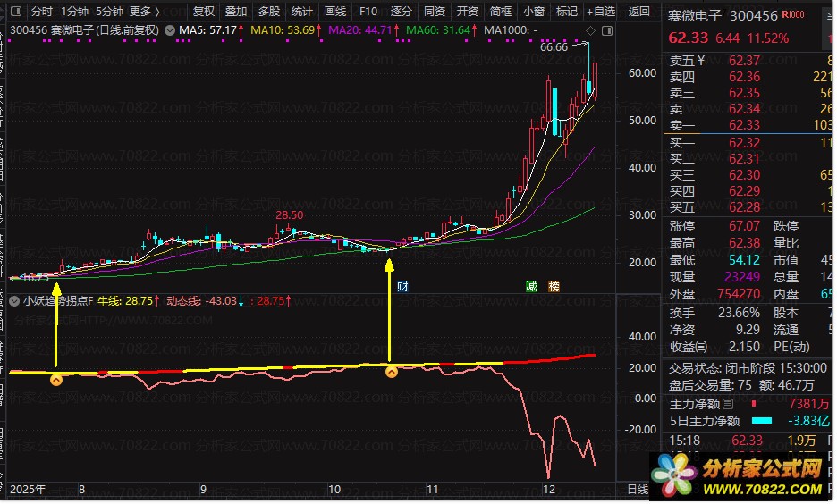This screenshot has height=504, width=837.
Task: Click the 动态线: -43.03 value label
Action: [206, 301]
